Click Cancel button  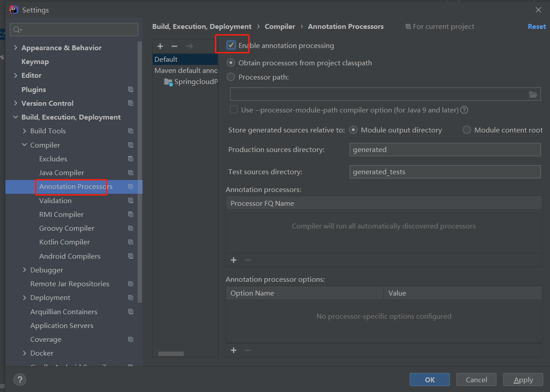click(477, 380)
